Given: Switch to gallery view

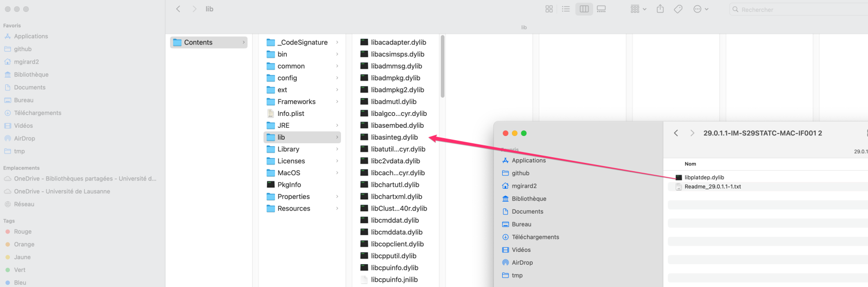Looking at the screenshot, I should 601,9.
